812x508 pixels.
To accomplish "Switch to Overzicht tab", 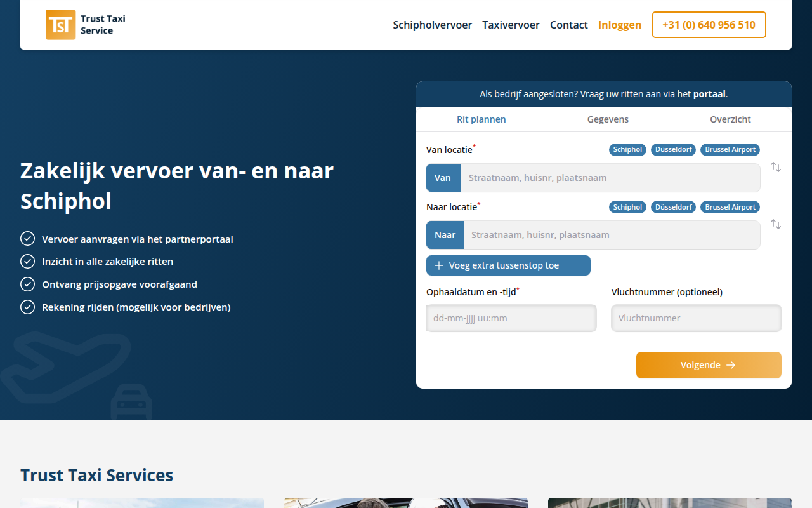I will 730,119.
